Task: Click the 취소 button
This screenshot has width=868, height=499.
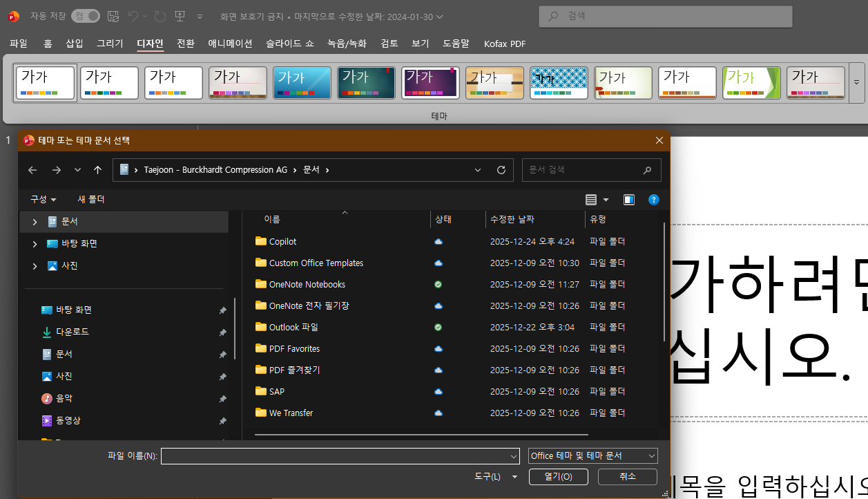Action: point(627,477)
